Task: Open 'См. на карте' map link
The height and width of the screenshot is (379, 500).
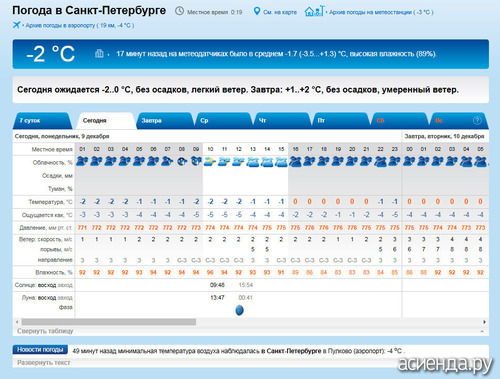Action: pyautogui.click(x=280, y=12)
